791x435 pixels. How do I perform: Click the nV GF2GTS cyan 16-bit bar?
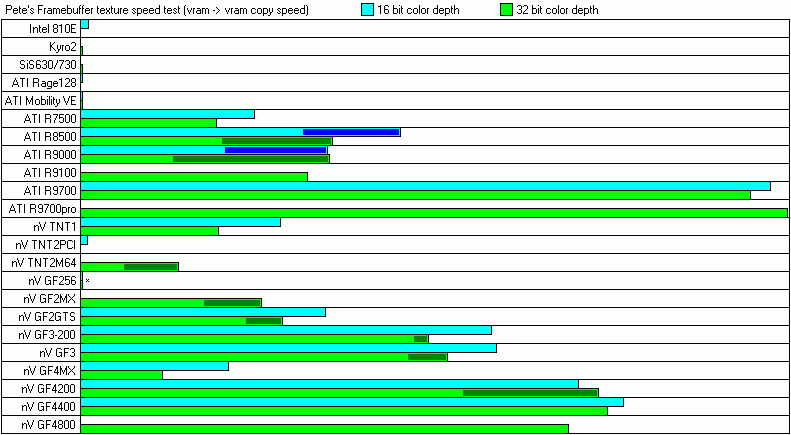(x=203, y=312)
